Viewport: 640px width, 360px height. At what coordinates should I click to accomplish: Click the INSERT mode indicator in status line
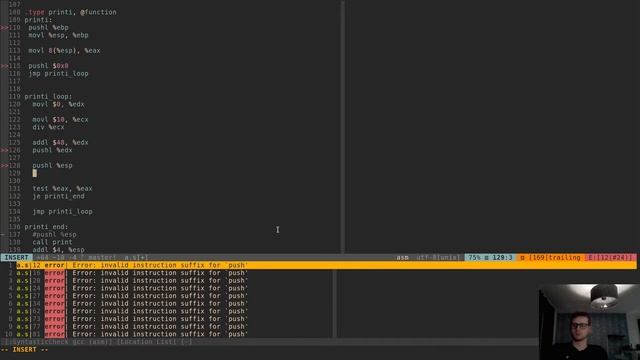point(16,258)
